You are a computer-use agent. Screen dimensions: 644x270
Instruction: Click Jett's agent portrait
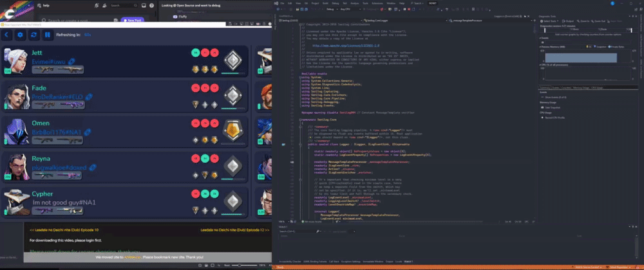point(16,62)
